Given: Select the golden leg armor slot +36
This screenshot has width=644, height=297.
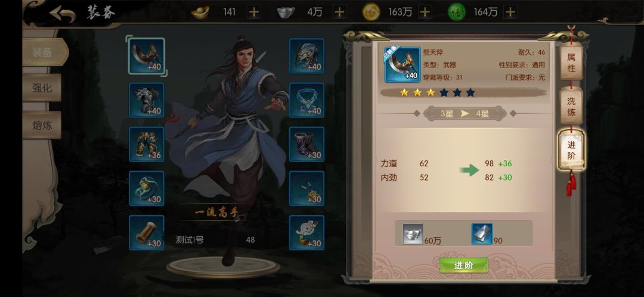Looking at the screenshot, I should [x=147, y=144].
